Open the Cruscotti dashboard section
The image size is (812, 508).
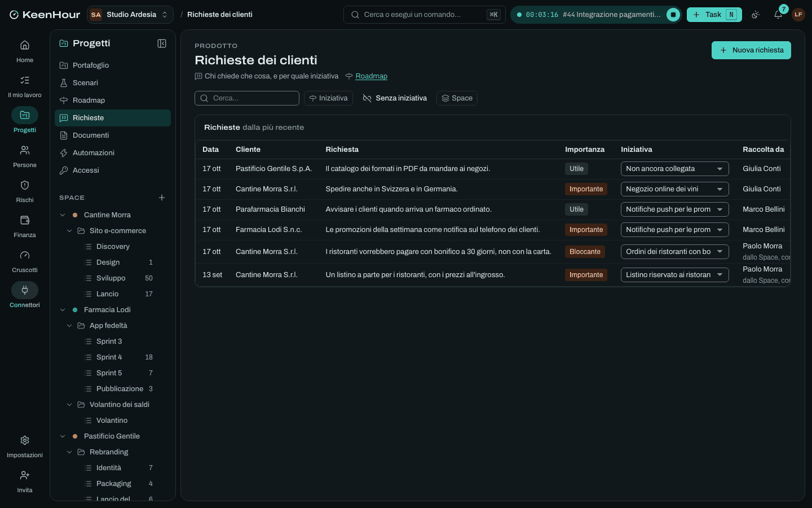pos(25,261)
